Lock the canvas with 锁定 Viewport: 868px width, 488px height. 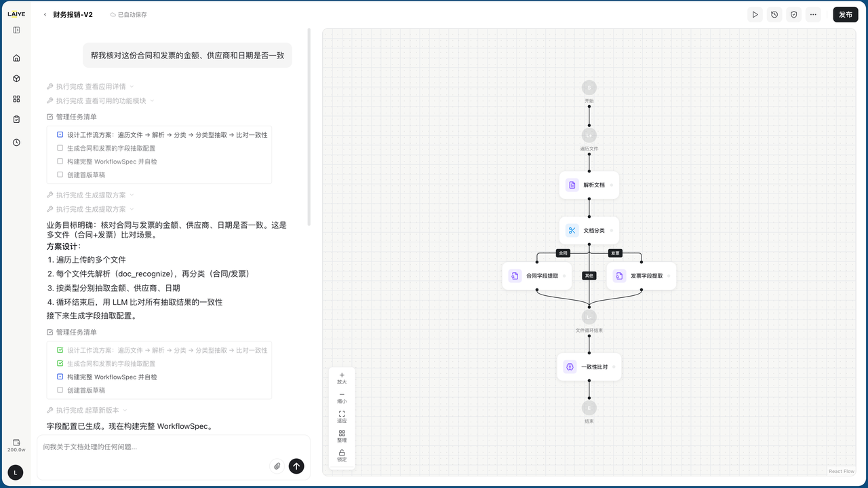click(342, 455)
